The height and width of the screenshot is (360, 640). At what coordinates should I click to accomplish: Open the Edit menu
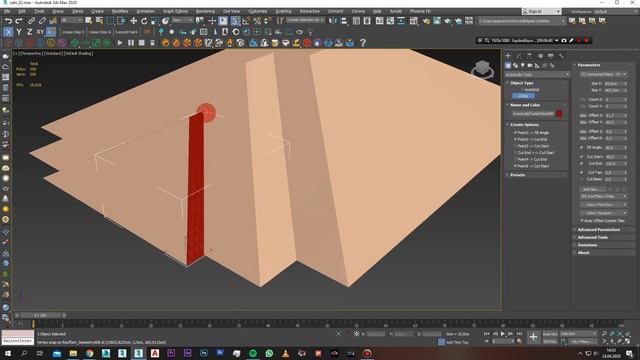(x=22, y=11)
